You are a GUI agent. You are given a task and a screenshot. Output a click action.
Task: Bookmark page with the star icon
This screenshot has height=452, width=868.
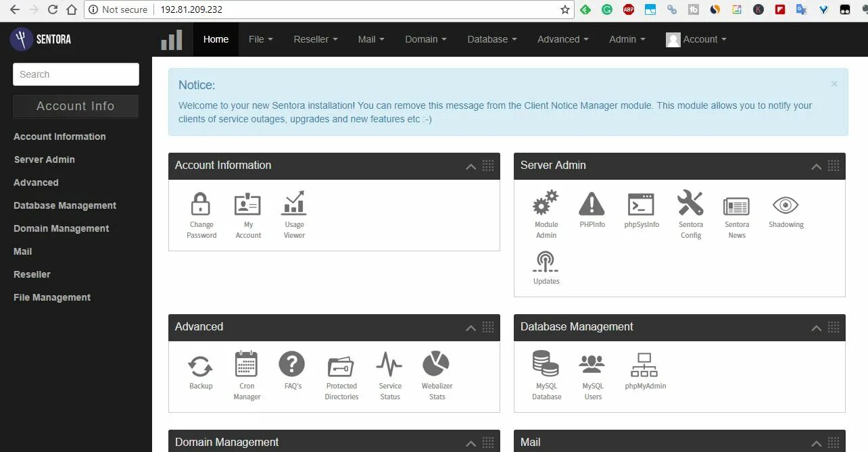point(565,9)
